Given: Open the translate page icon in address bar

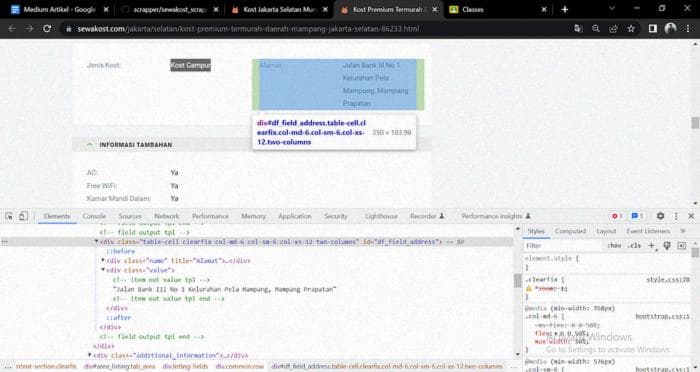Looking at the screenshot, I should click(x=579, y=29).
